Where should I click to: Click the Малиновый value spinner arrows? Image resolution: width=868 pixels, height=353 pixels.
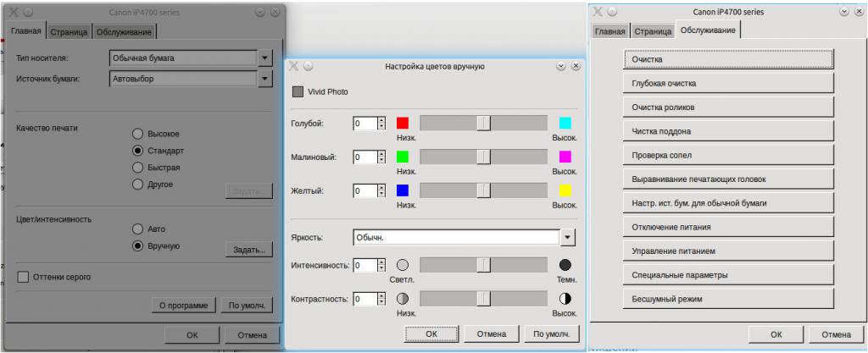click(381, 157)
